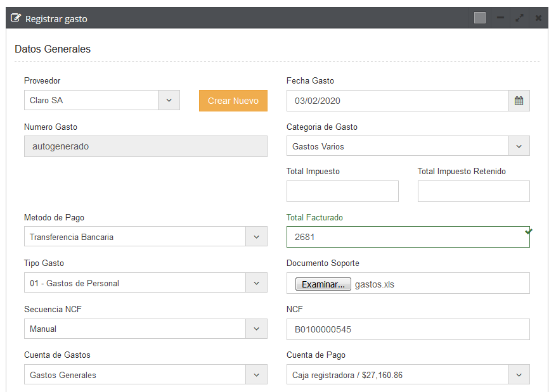Click the Total Impuesto input field
Screen dimensions: 556x392
coord(342,191)
